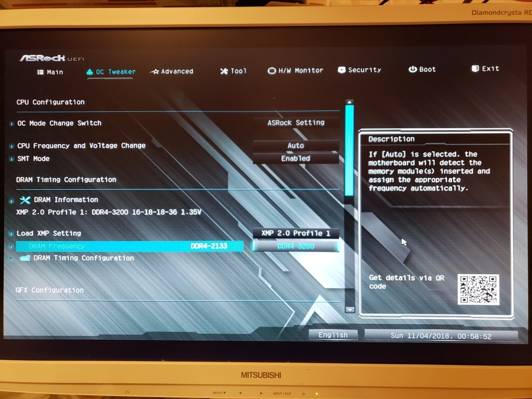Click the H/W Monitor gauge icon
532x399 pixels.
pos(271,71)
